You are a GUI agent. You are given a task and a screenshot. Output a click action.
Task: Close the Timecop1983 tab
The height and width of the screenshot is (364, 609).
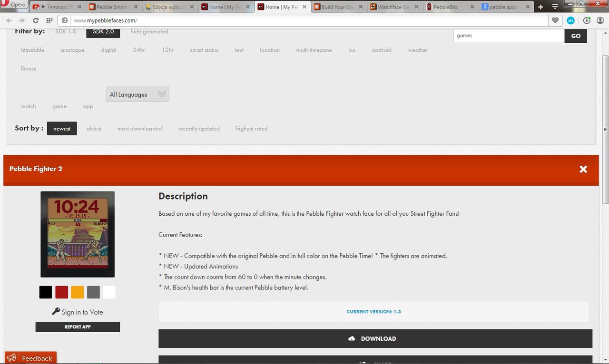[x=79, y=7]
